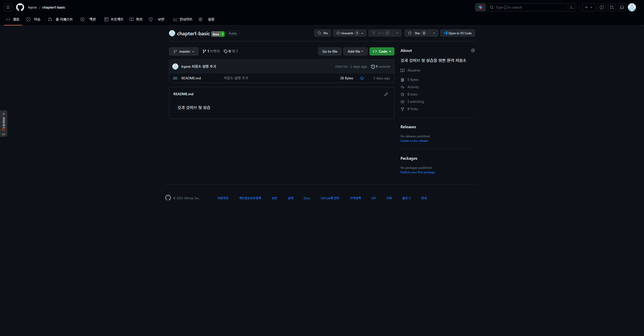
Task: Pin the chapter1-basic repository
Action: (x=323, y=33)
